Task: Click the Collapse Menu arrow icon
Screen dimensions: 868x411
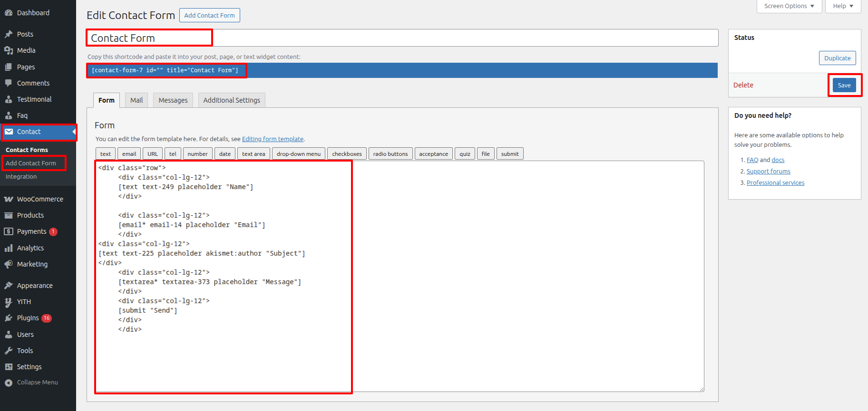Action: 9,382
